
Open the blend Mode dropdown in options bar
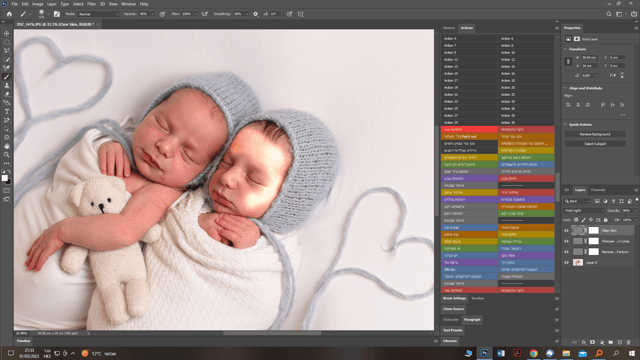point(98,14)
